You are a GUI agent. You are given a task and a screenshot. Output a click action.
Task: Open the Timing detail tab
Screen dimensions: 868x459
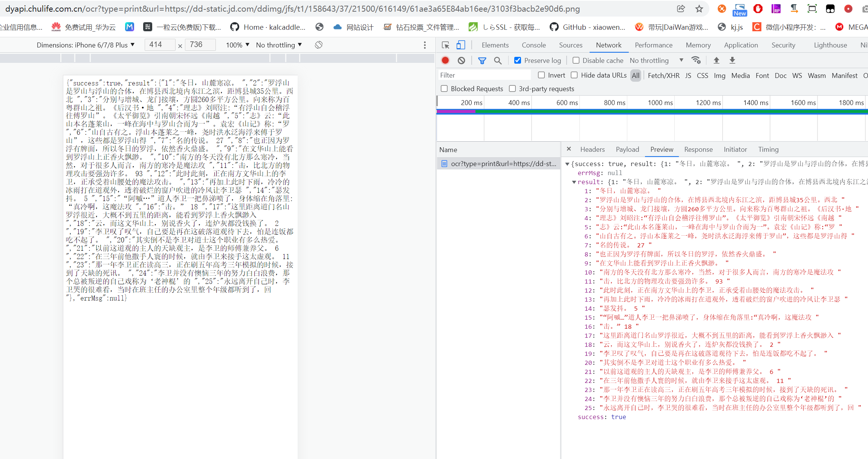[x=768, y=149]
